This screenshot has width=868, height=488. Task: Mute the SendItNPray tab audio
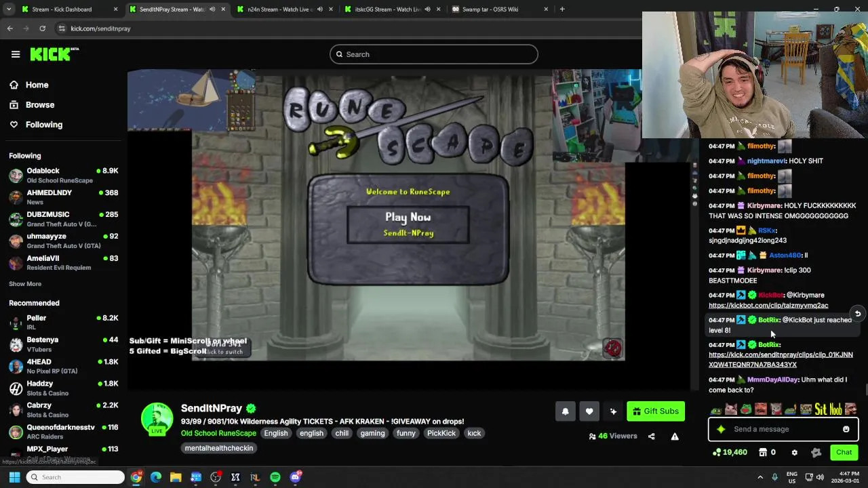(x=212, y=9)
